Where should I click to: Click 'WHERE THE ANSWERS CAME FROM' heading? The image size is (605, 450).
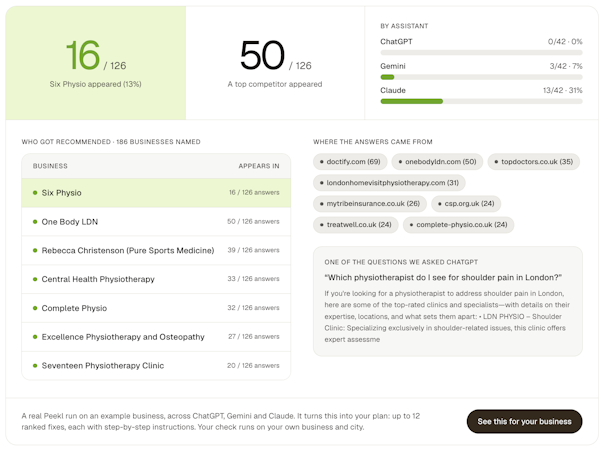(x=373, y=142)
